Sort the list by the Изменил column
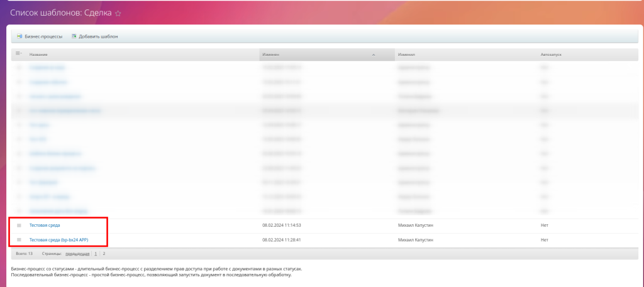The height and width of the screenshot is (287, 644). [x=406, y=55]
